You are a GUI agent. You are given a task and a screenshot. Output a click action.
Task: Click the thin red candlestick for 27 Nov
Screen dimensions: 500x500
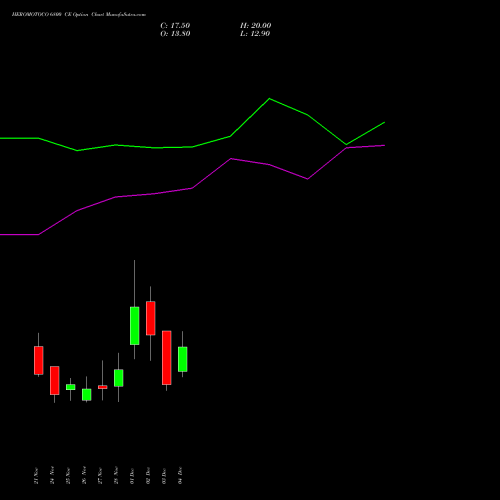tap(103, 387)
